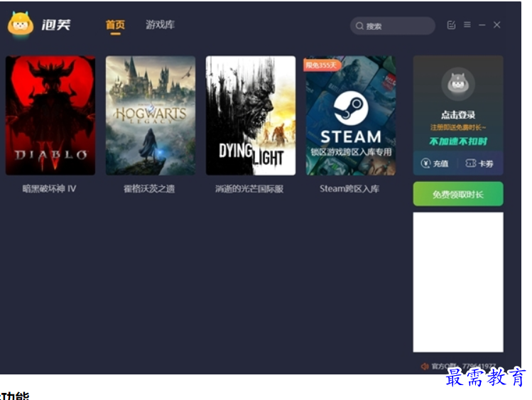
Task: Click the green 免费领取时长 button
Action: tap(458, 194)
